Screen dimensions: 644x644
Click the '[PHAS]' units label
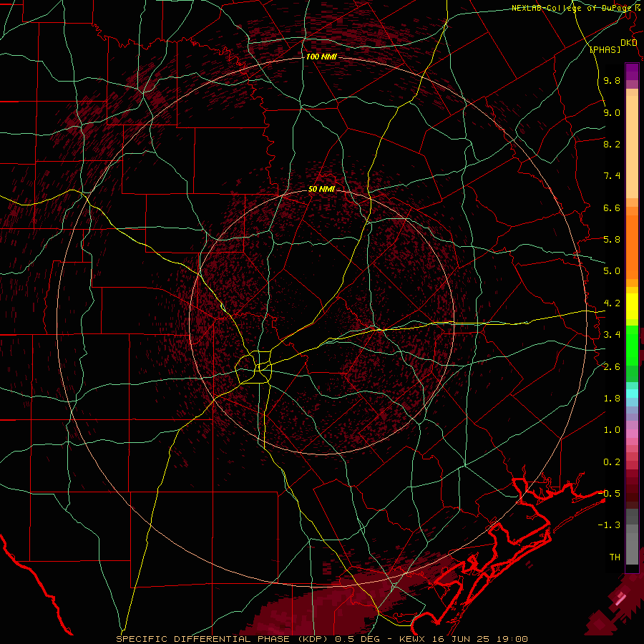605,49
